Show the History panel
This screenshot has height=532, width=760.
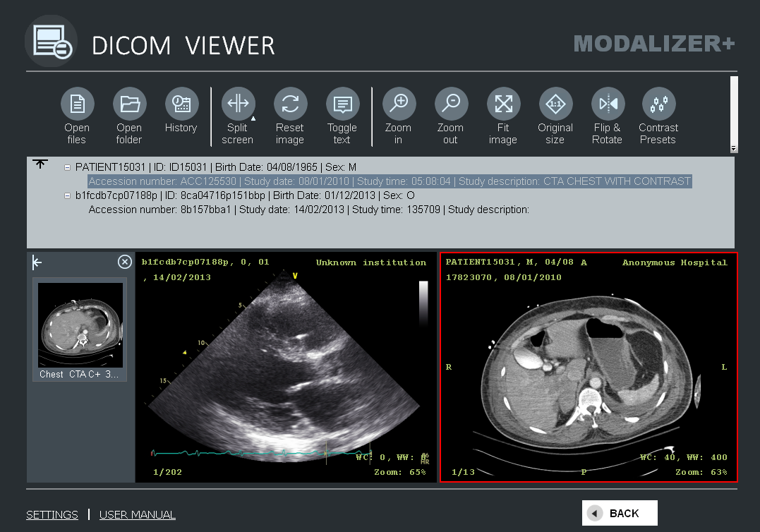click(181, 104)
